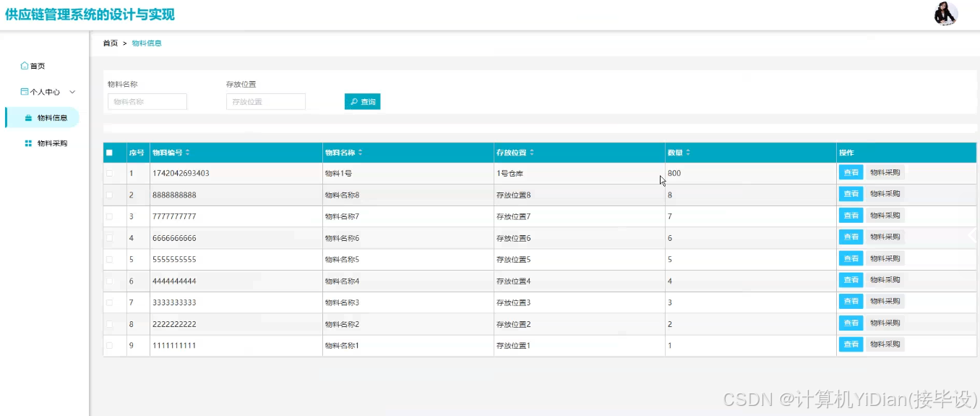Expand the 个人中心 chevron in sidebar
This screenshot has width=980, height=416.
pyautogui.click(x=72, y=92)
